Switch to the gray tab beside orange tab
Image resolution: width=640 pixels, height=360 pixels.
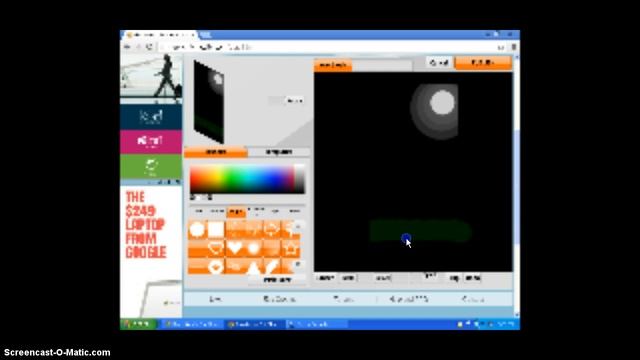coord(279,152)
